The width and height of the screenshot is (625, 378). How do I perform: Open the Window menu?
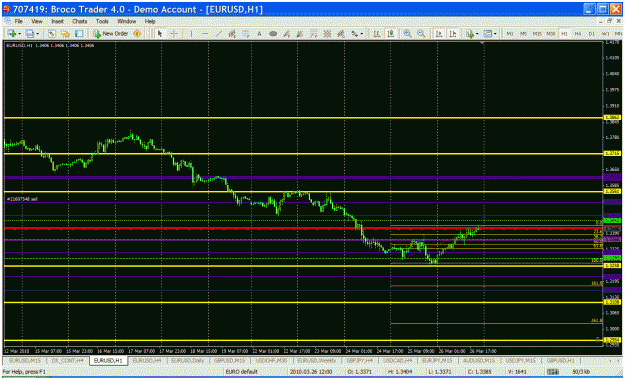(127, 21)
